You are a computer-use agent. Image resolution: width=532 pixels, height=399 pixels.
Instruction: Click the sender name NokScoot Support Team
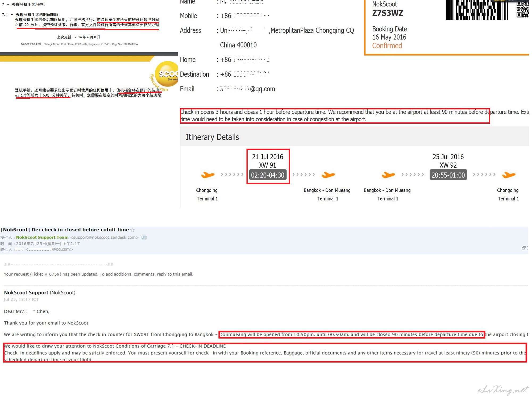coord(42,237)
